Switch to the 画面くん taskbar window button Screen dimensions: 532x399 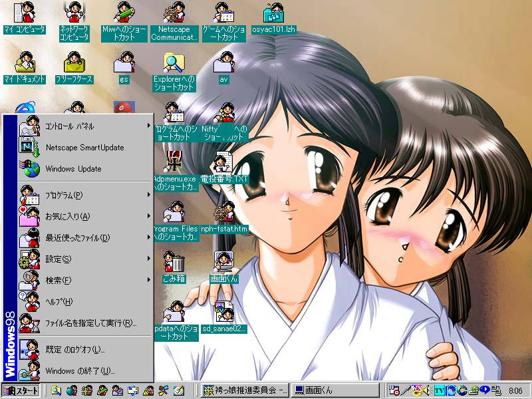point(336,390)
